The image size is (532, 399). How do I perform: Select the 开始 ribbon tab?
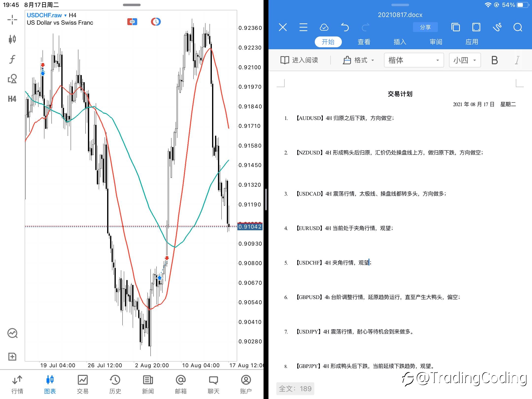[328, 42]
